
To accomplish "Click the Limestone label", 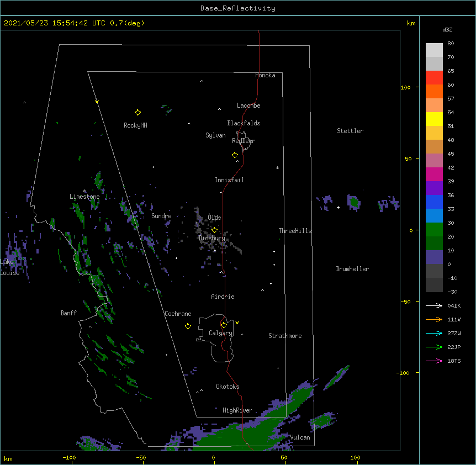I will (x=84, y=197).
